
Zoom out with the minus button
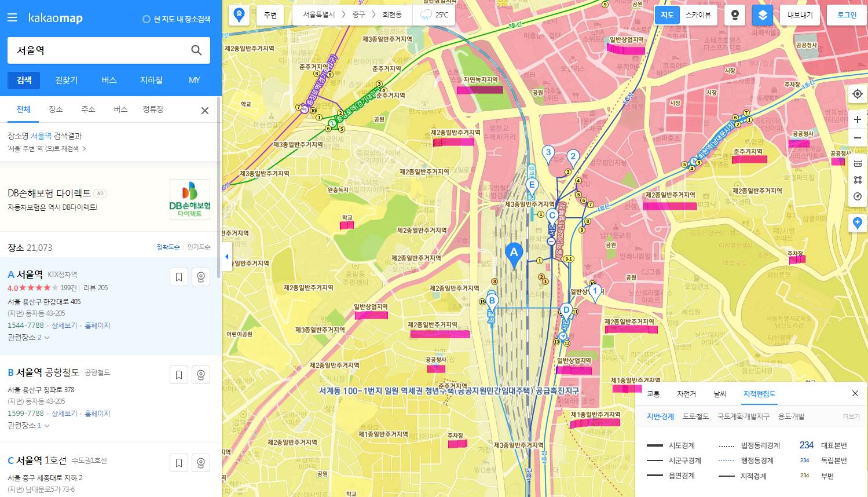point(858,138)
